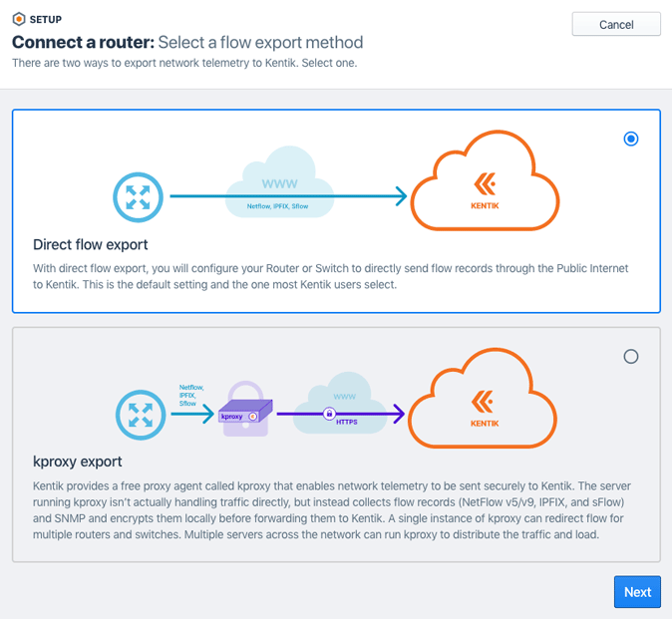
Task: Click the router icon in kproxy diagram
Action: click(x=138, y=413)
